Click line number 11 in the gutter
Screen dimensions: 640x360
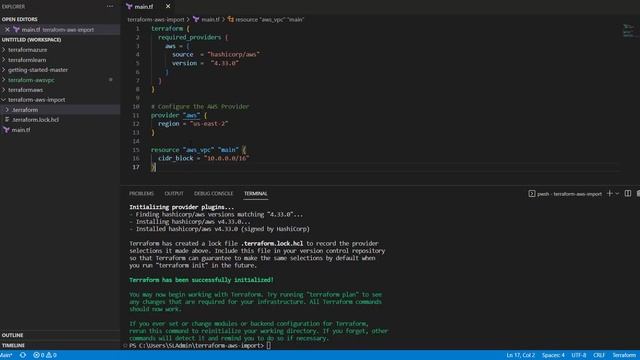136,116
